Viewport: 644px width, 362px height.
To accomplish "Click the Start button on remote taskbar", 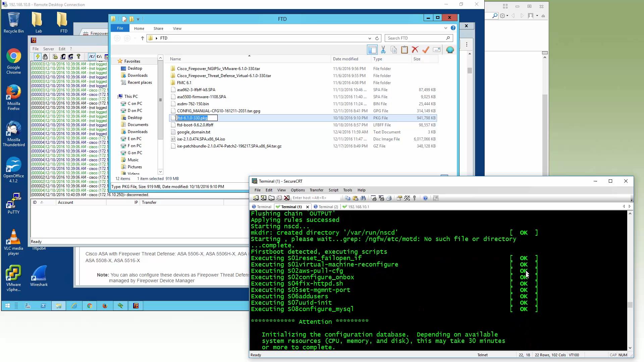I will tap(7, 306).
